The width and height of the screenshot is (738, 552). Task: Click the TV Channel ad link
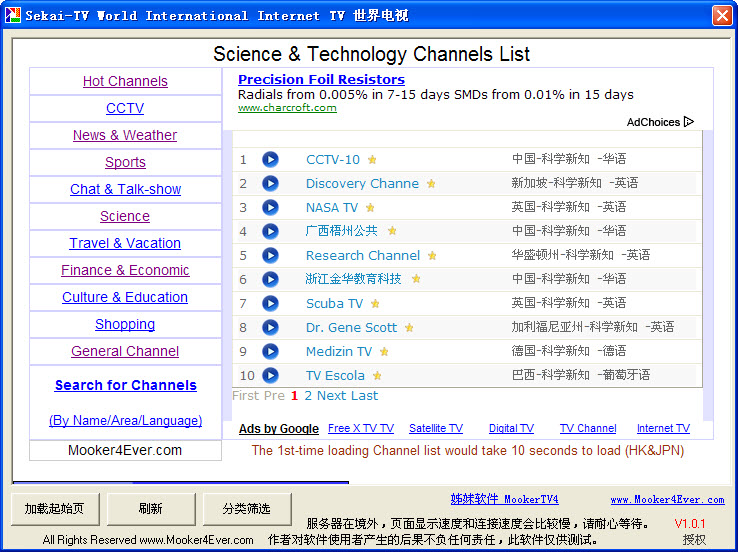[x=588, y=428]
